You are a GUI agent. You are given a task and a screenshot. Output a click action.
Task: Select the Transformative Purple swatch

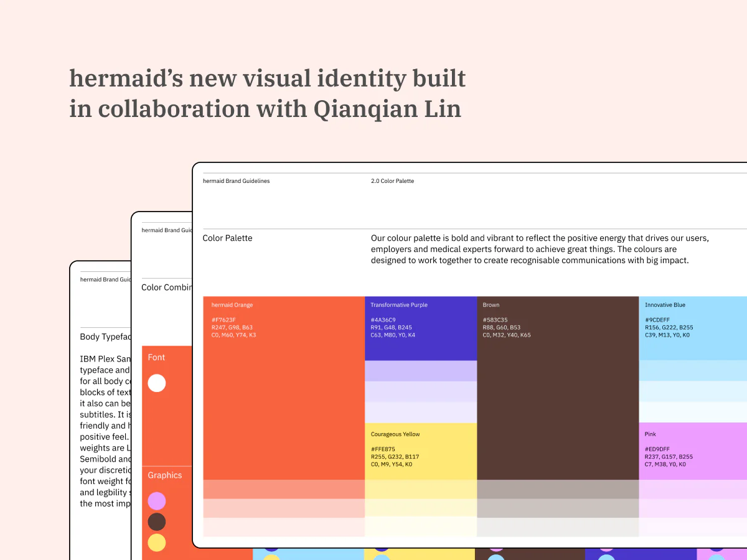[x=421, y=329]
